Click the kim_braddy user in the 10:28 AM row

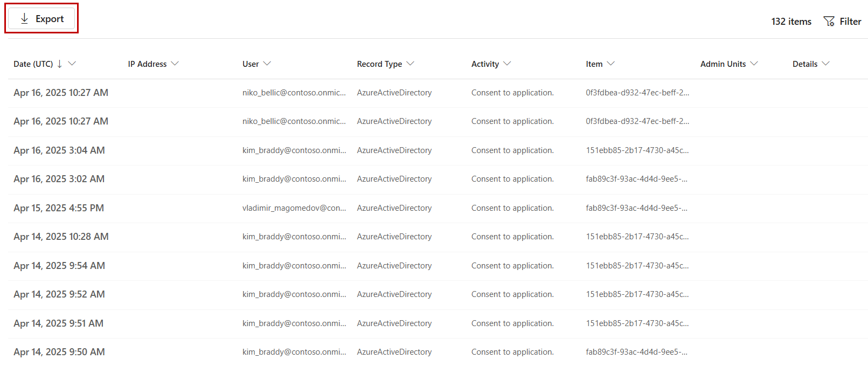[x=294, y=237]
